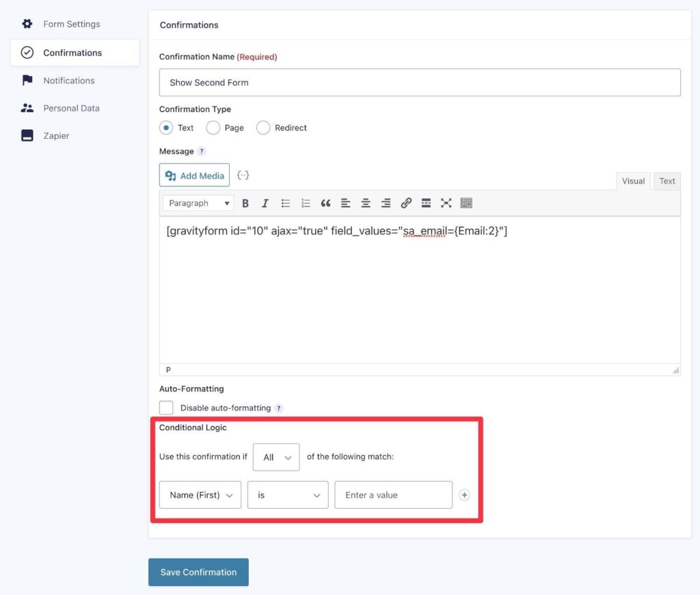The image size is (700, 595).
Task: Switch to the Text editor tab
Action: click(x=667, y=181)
